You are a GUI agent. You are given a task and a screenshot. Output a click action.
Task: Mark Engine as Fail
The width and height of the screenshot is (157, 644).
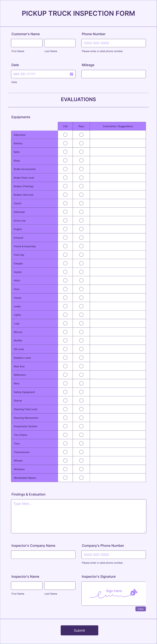(x=65, y=229)
